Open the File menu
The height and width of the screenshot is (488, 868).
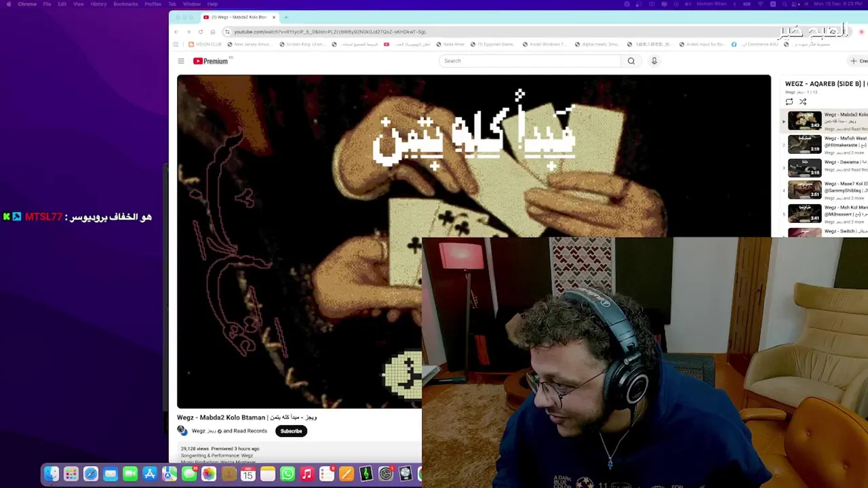tap(47, 4)
